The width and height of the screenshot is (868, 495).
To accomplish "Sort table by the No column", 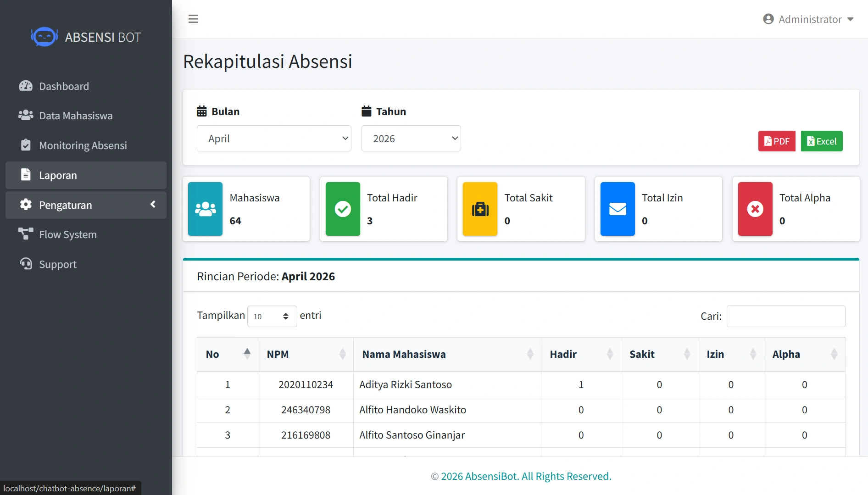I will 228,354.
